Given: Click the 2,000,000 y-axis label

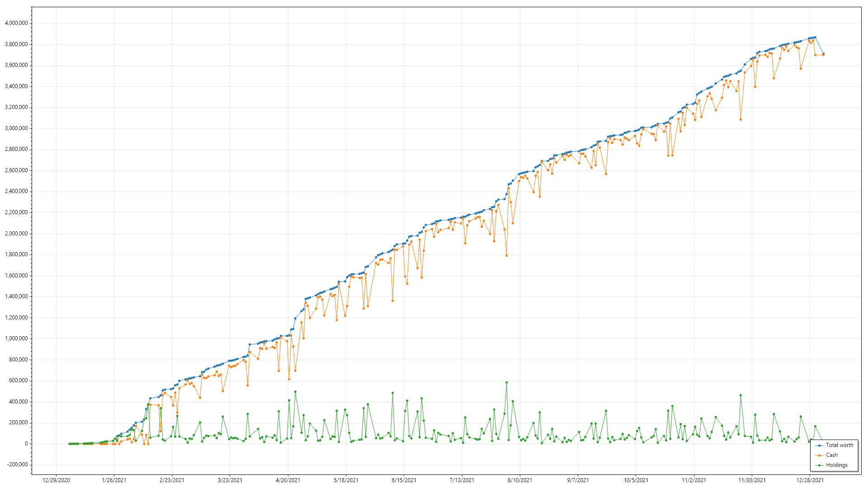Looking at the screenshot, I should pos(16,234).
